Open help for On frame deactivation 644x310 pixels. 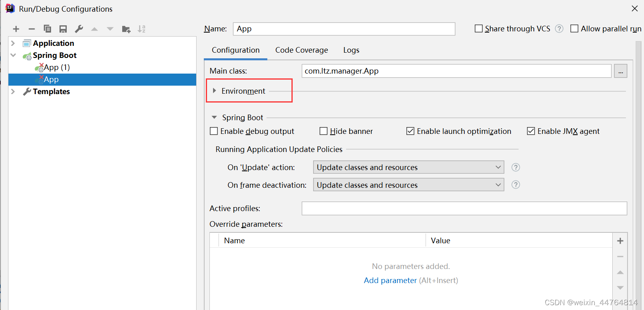(516, 185)
